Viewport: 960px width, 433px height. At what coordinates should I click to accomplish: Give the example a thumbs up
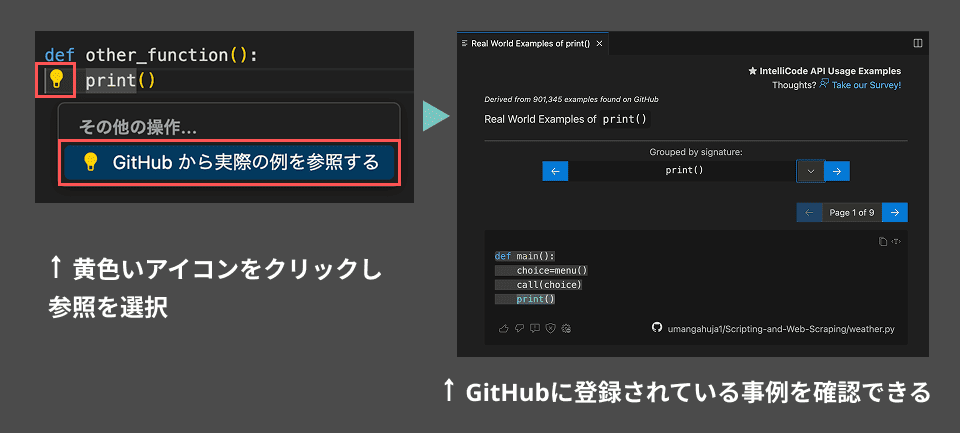pos(504,328)
